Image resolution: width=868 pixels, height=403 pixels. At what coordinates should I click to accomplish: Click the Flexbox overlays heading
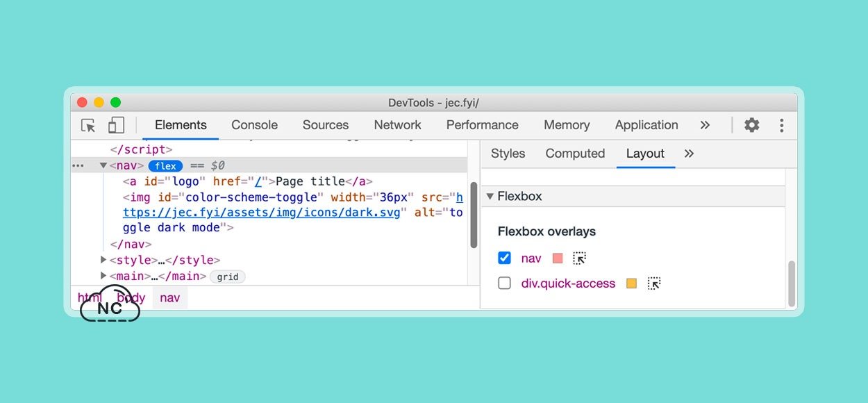pyautogui.click(x=546, y=231)
